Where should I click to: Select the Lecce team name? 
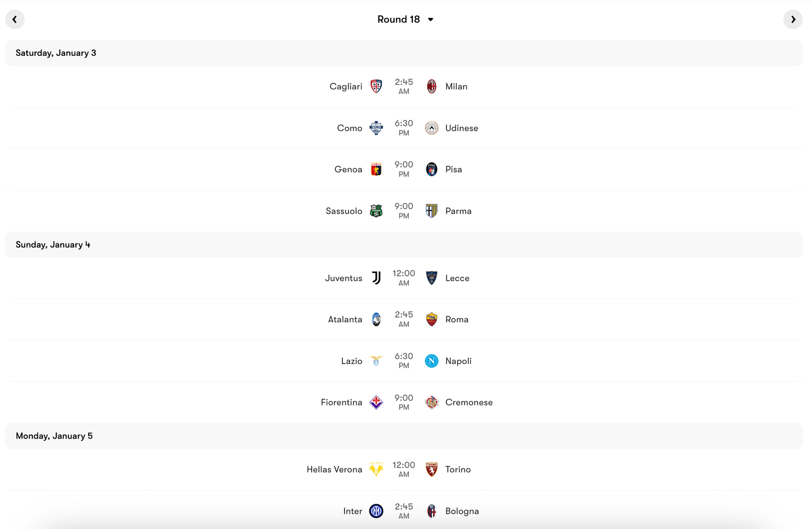457,278
